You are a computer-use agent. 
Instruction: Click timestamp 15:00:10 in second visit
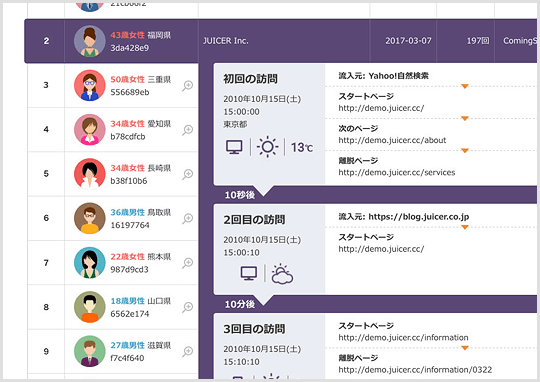coord(241,252)
